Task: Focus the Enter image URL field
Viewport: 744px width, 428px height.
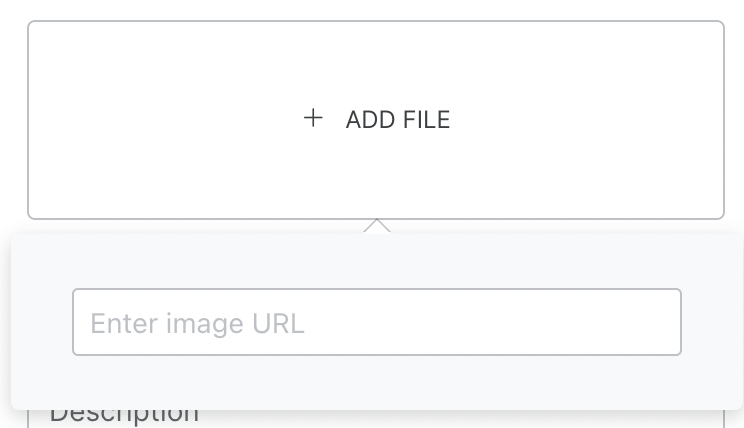Action: [x=376, y=322]
